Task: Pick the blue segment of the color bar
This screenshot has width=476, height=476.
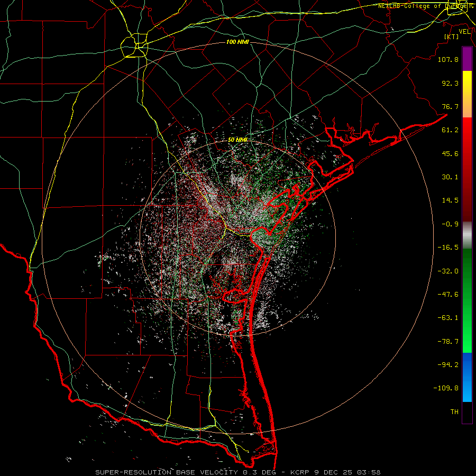Action: [x=467, y=377]
